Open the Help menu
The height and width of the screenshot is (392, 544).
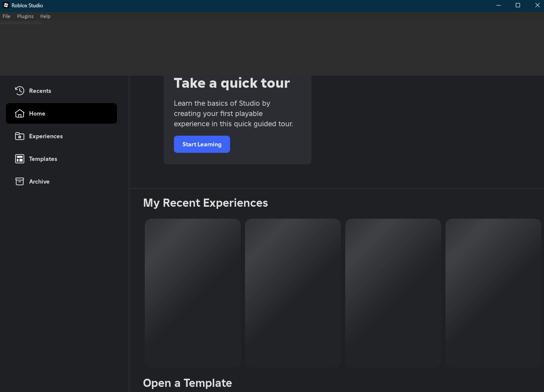point(45,16)
